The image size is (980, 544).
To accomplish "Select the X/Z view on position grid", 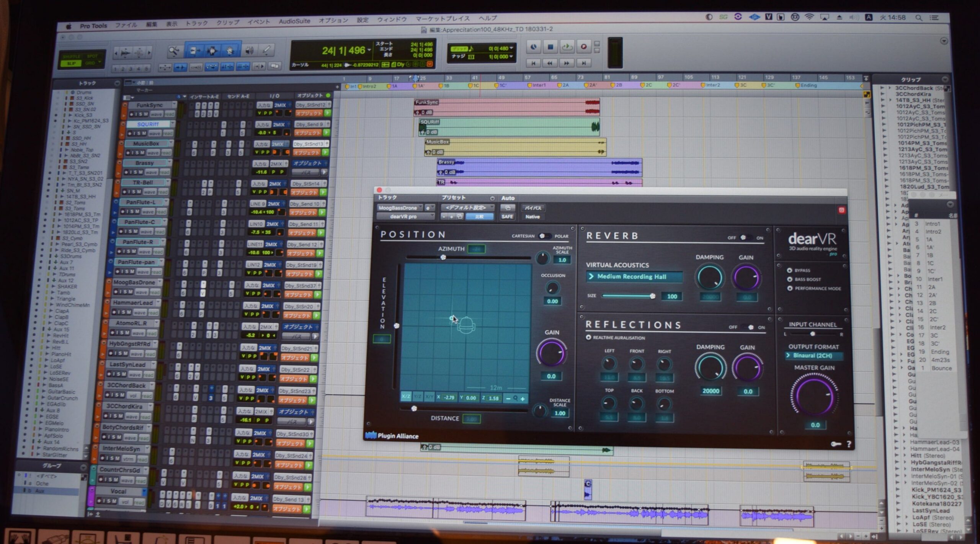I will pos(405,397).
